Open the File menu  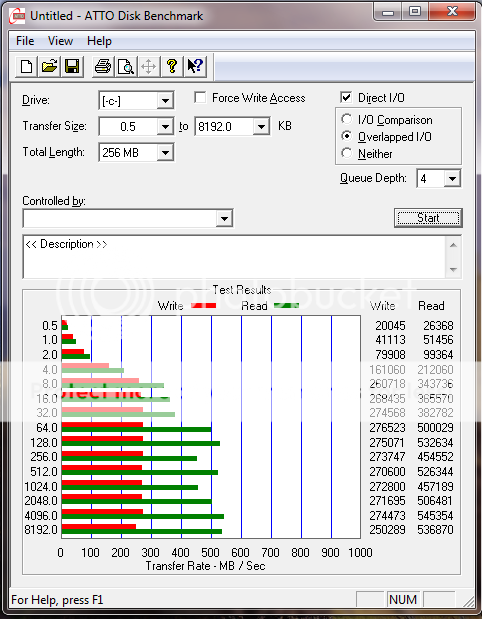(25, 41)
